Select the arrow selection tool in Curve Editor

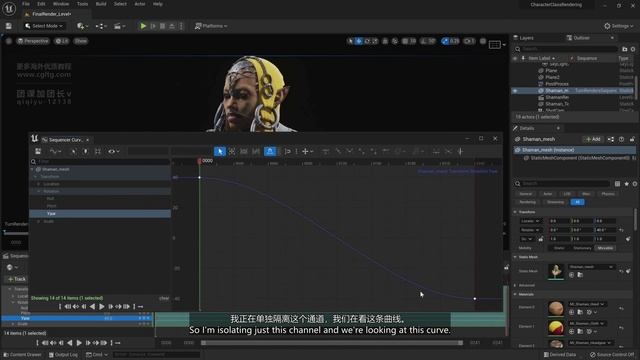click(220, 151)
